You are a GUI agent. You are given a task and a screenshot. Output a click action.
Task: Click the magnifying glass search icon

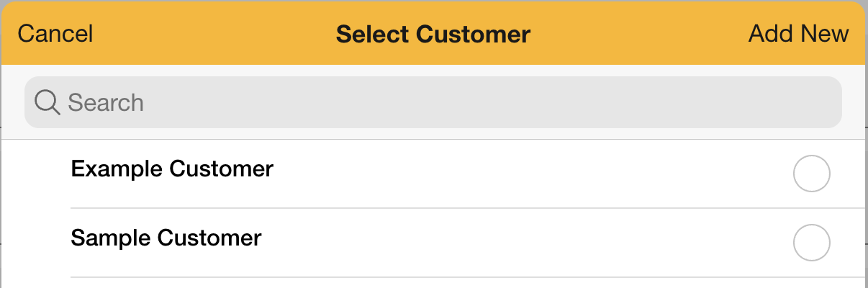click(x=47, y=102)
